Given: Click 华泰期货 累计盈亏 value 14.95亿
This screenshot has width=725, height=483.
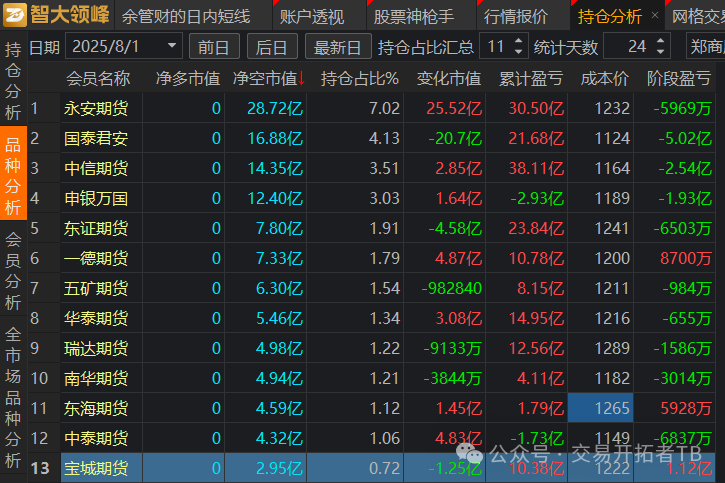Looking at the screenshot, I should coord(536,319).
